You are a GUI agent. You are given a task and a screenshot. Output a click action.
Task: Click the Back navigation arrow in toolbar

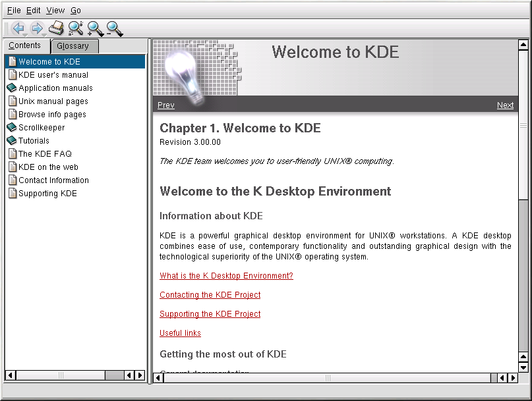point(18,28)
